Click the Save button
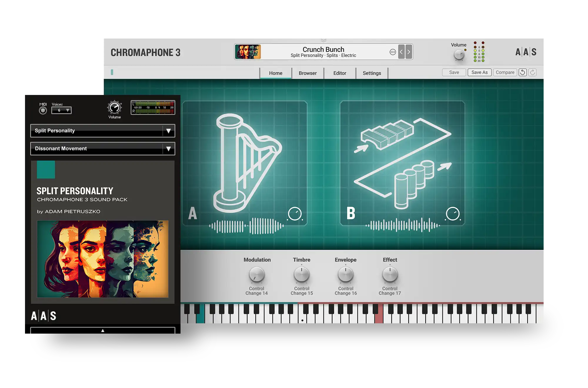This screenshot has width=588, height=388. (x=454, y=72)
